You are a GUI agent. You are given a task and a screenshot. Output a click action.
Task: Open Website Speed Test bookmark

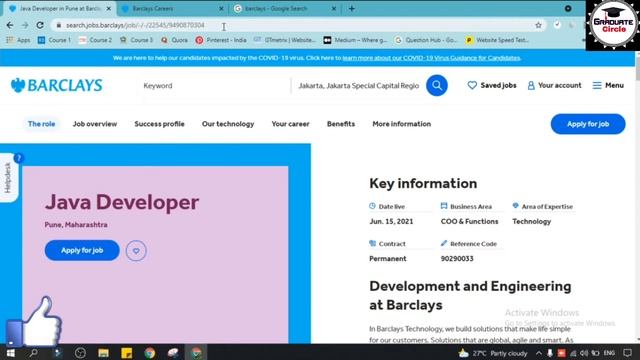pyautogui.click(x=497, y=40)
